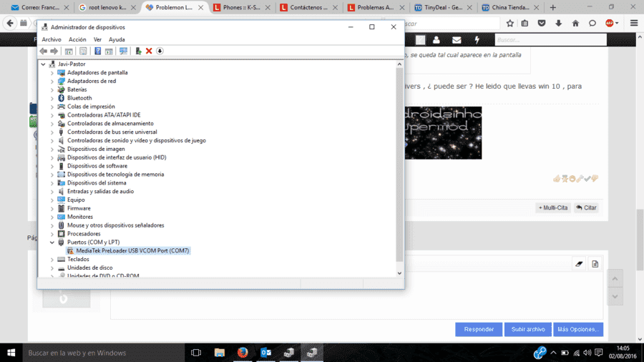The height and width of the screenshot is (362, 644).
Task: Click the Forward arrow in Device Manager toolbar
Action: coord(54,51)
